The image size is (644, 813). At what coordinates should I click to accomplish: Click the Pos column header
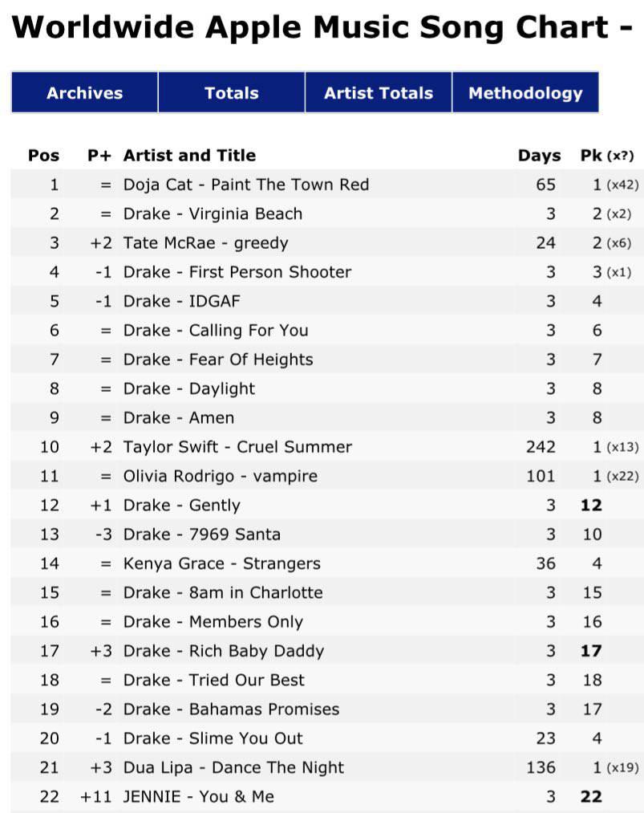(43, 156)
